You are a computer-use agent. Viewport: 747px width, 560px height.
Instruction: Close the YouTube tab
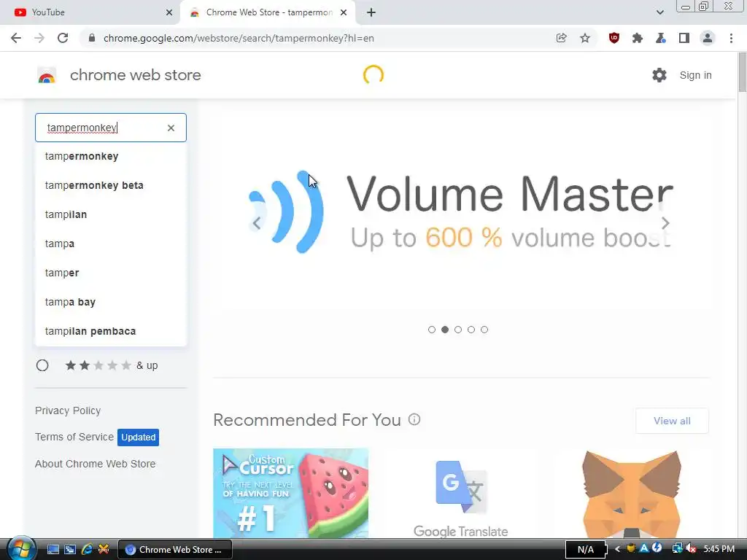tap(169, 12)
